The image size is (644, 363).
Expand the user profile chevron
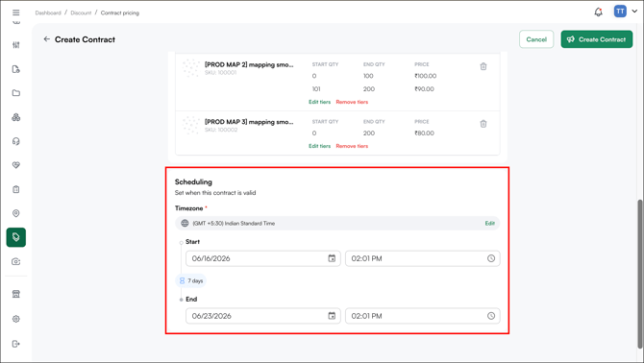tap(634, 12)
